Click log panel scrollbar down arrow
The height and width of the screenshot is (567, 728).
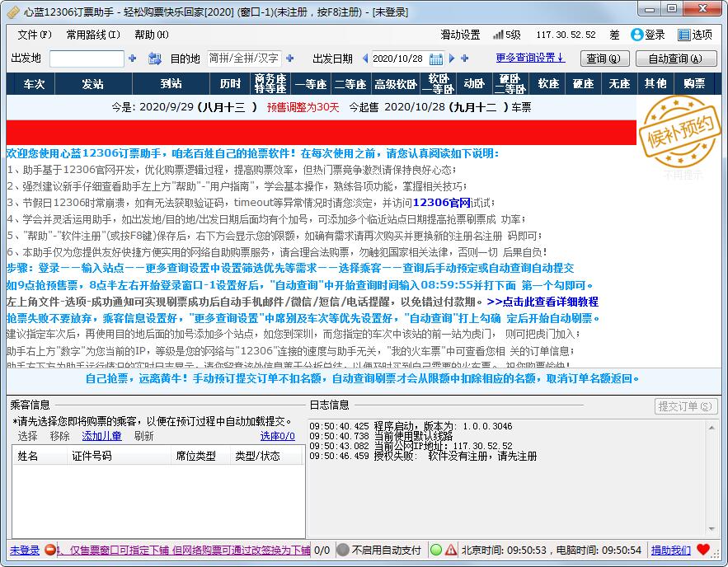click(x=712, y=529)
